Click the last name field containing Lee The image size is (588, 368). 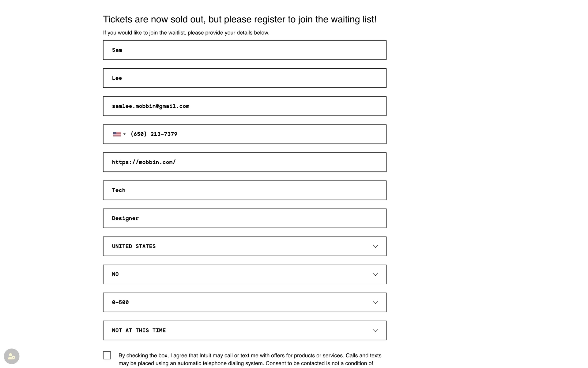click(245, 78)
